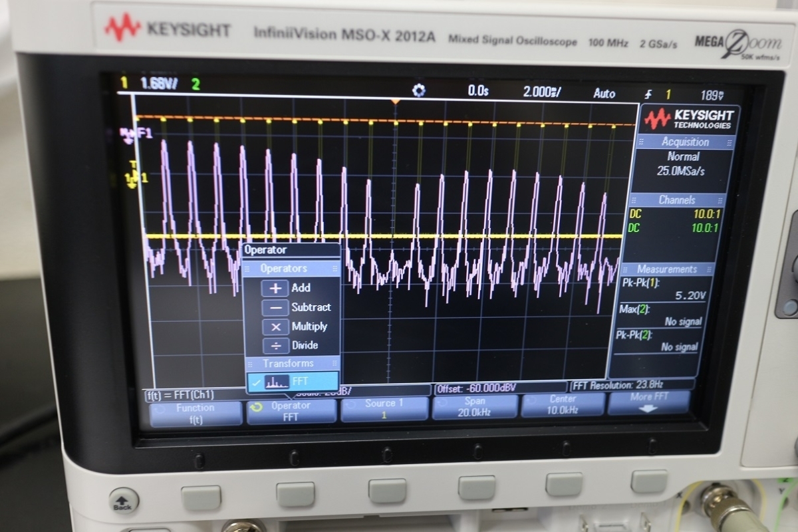The height and width of the screenshot is (532, 798).
Task: Click the Keysight logo on the bezel
Action: (167, 29)
